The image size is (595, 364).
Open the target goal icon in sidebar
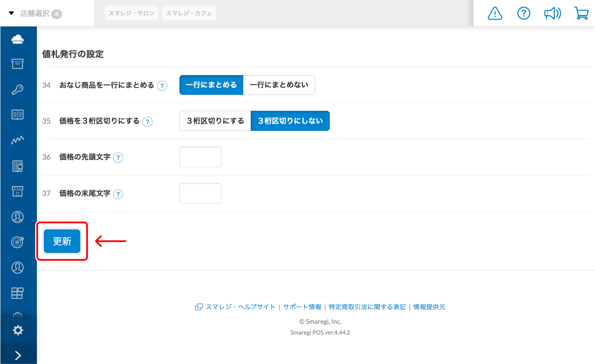coord(17,242)
